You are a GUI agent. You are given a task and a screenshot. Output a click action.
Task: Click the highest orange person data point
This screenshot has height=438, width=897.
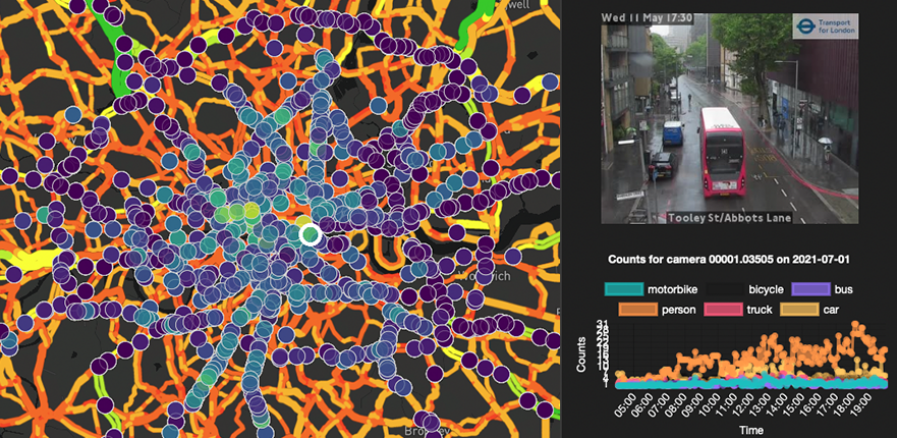coord(855,326)
